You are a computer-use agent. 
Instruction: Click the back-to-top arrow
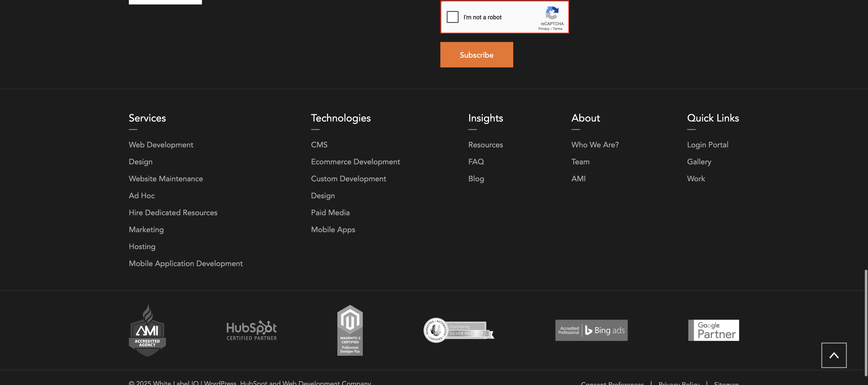[x=834, y=355]
